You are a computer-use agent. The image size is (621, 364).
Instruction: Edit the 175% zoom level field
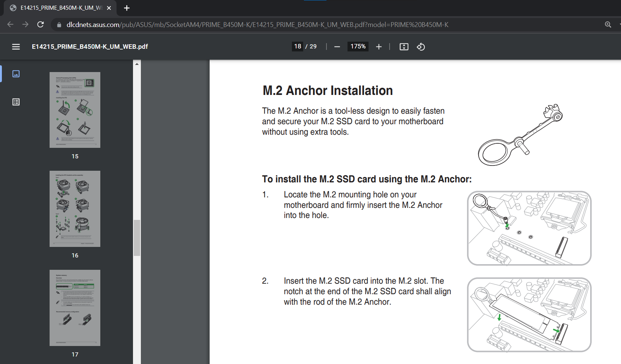[x=358, y=47]
